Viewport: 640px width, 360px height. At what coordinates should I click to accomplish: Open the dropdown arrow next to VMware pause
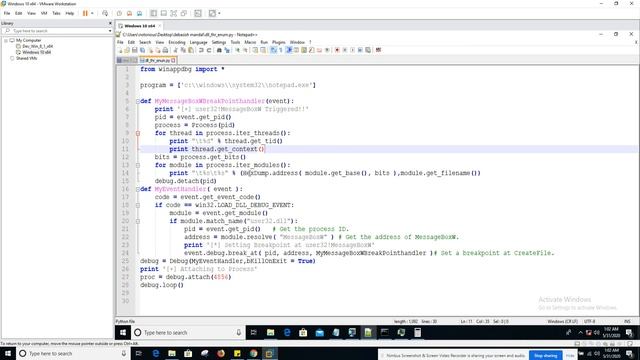(92, 13)
